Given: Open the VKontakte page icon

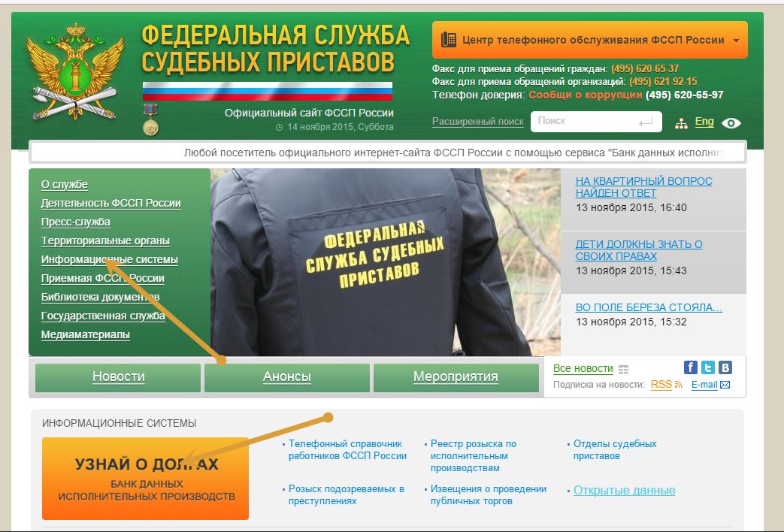Looking at the screenshot, I should tap(725, 367).
